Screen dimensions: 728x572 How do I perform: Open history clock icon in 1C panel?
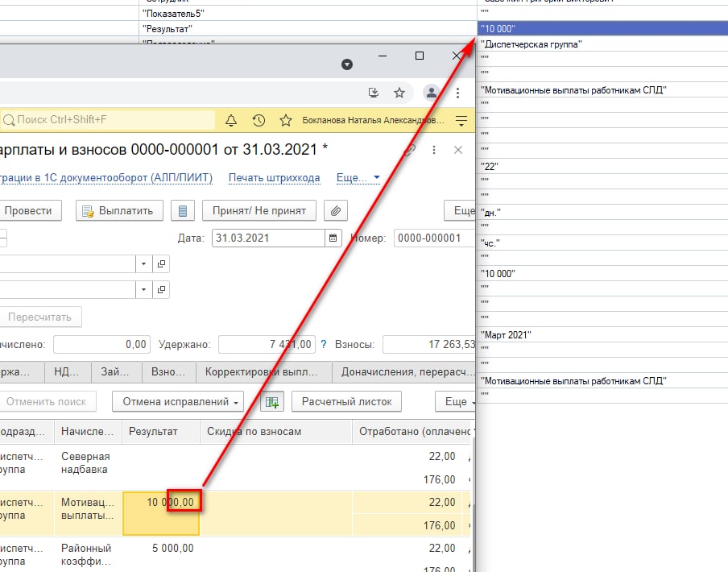tap(259, 121)
